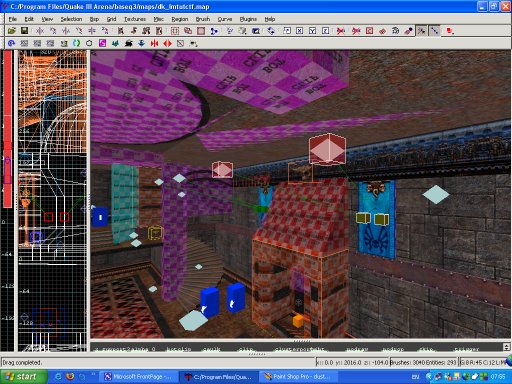Toggle scale lock Y button
The image size is (512, 384).
click(x=313, y=31)
